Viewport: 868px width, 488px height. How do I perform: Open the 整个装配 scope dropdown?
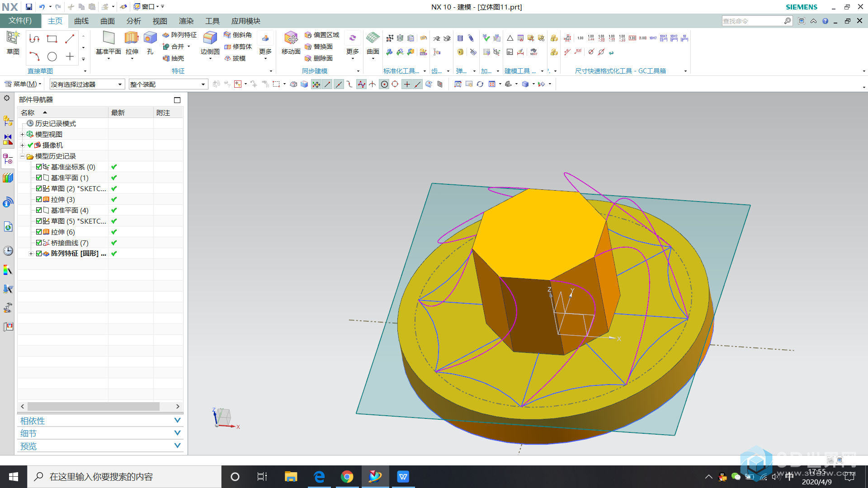point(168,84)
